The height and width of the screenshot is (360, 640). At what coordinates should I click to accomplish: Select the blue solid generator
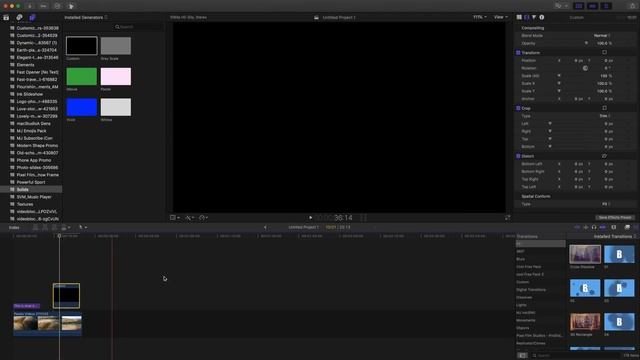[x=82, y=107]
